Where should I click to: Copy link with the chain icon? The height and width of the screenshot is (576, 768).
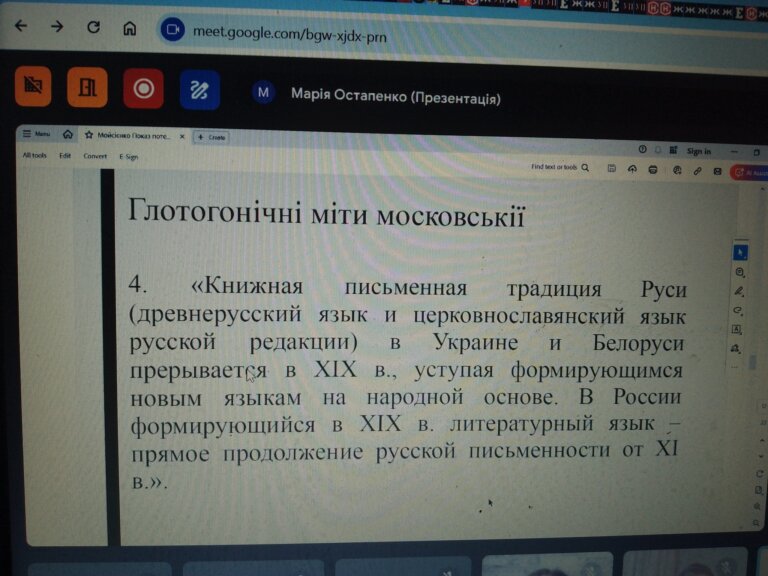[x=697, y=171]
